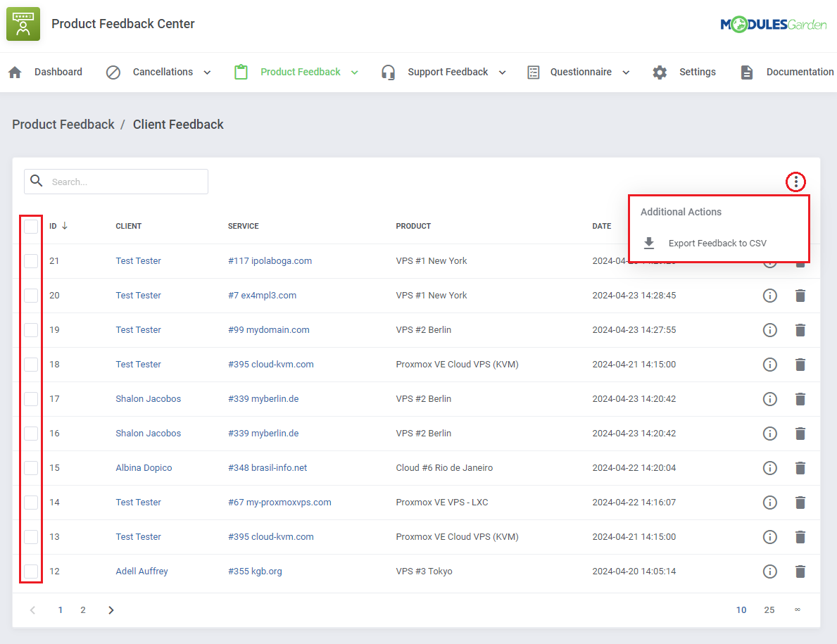This screenshot has width=837, height=644.
Task: Click the Settings gear icon
Action: (660, 72)
